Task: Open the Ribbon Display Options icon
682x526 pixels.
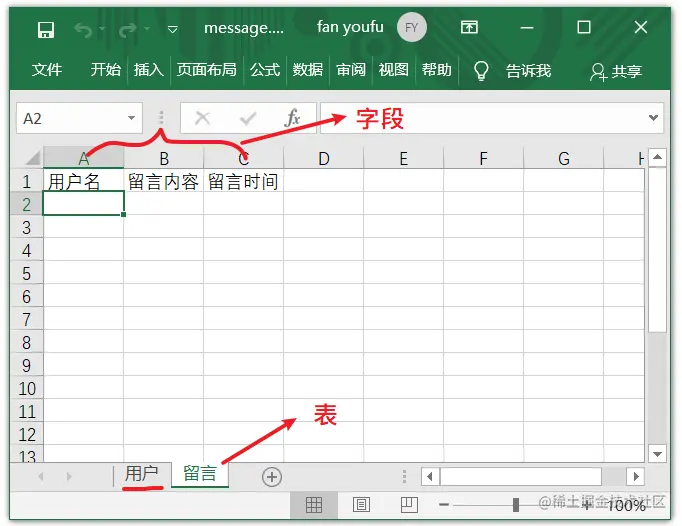Action: [x=469, y=27]
